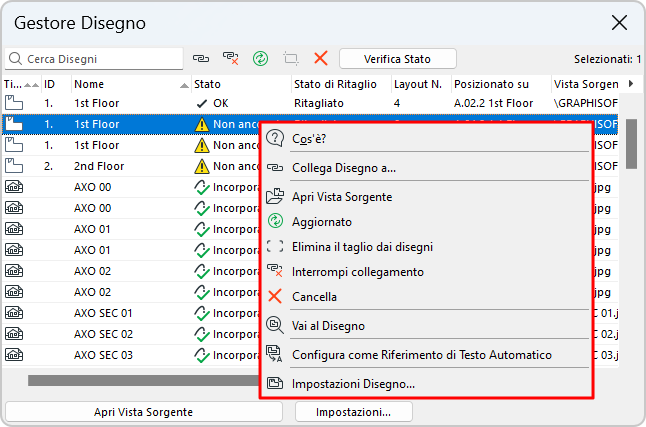Click the link drawing toolbar icon
This screenshot has height=427, width=646.
tap(201, 59)
